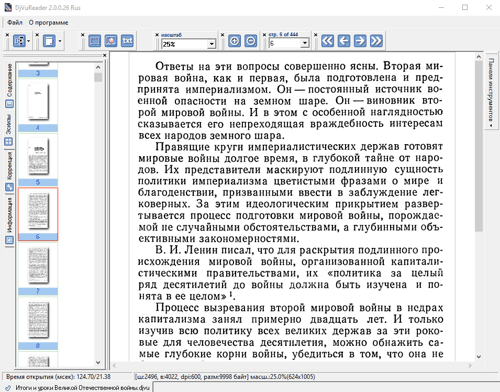Jump to the first page

pyautogui.click(x=327, y=41)
